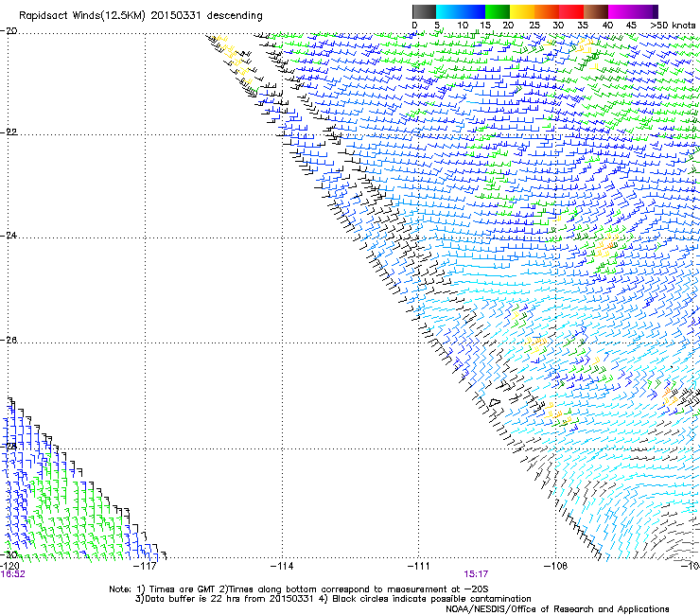
Task: Select the red 30-35 knots legend segment
Action: point(571,11)
